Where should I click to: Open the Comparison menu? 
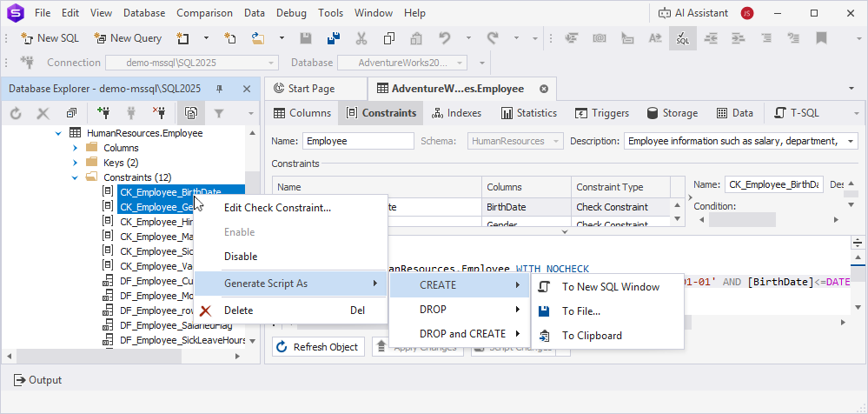[204, 13]
